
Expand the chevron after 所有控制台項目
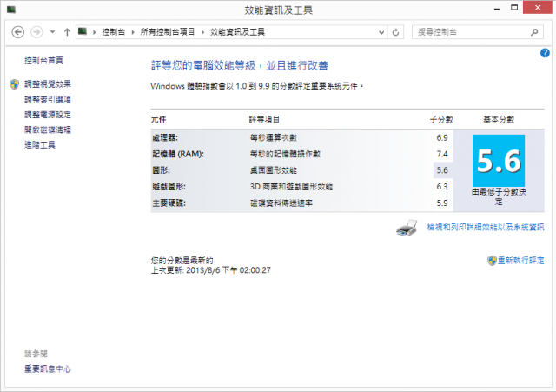pyautogui.click(x=202, y=32)
